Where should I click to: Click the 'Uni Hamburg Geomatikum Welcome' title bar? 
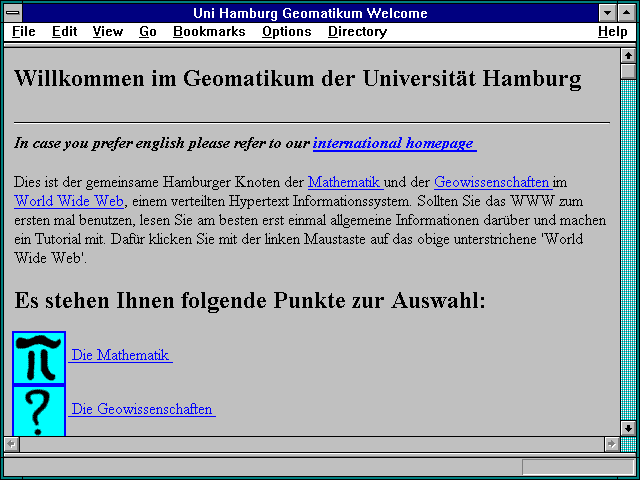pos(310,13)
